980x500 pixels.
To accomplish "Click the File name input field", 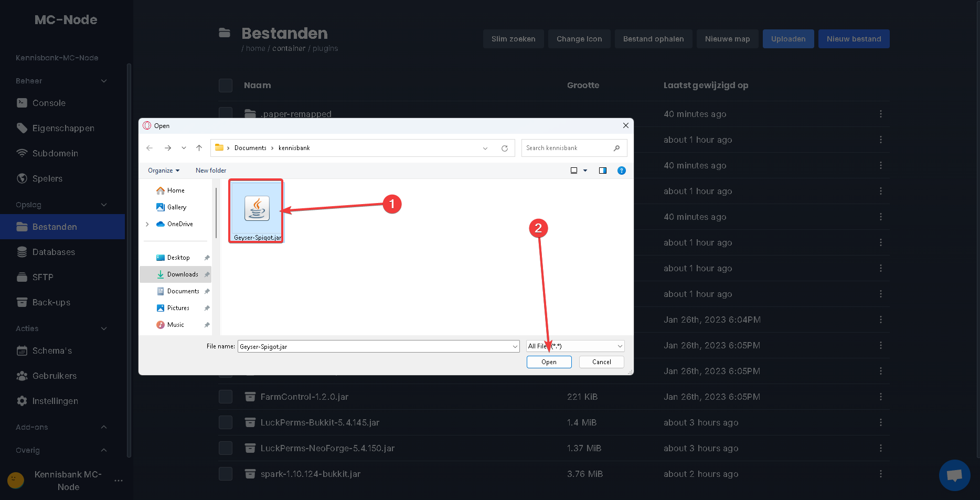I will pyautogui.click(x=375, y=346).
